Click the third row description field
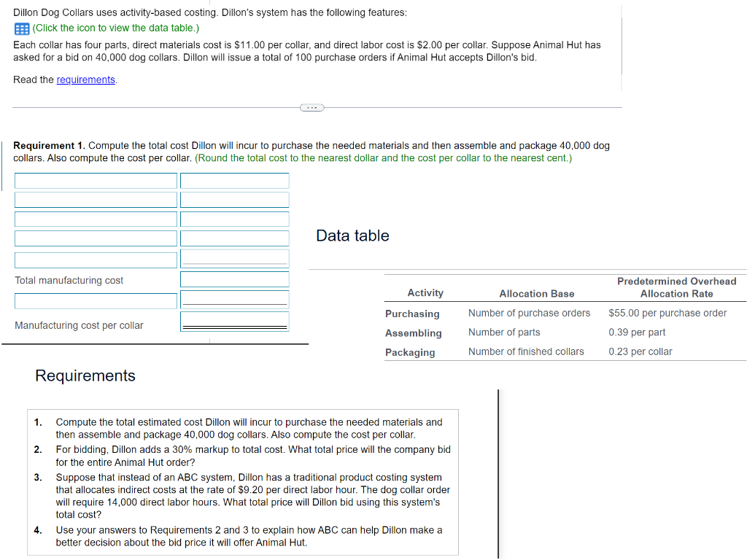 point(96,219)
